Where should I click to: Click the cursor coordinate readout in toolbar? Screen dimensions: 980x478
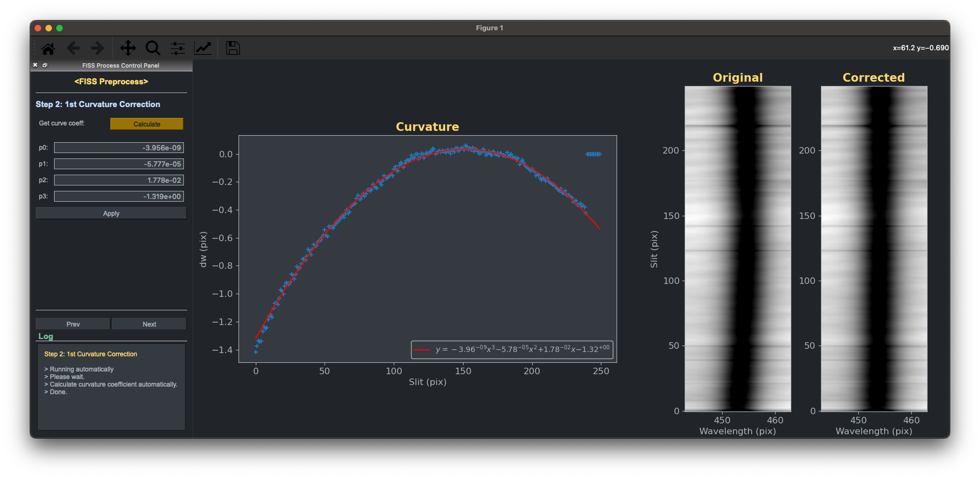pyautogui.click(x=921, y=48)
